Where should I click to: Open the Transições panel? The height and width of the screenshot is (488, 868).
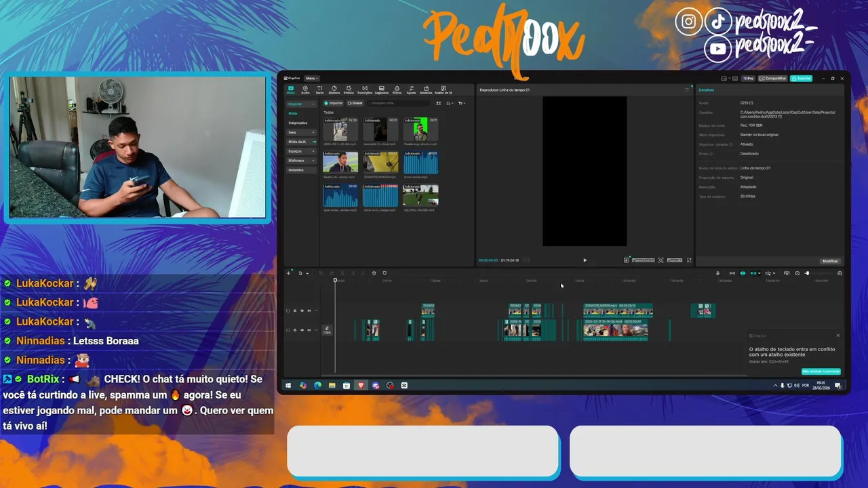[x=365, y=89]
